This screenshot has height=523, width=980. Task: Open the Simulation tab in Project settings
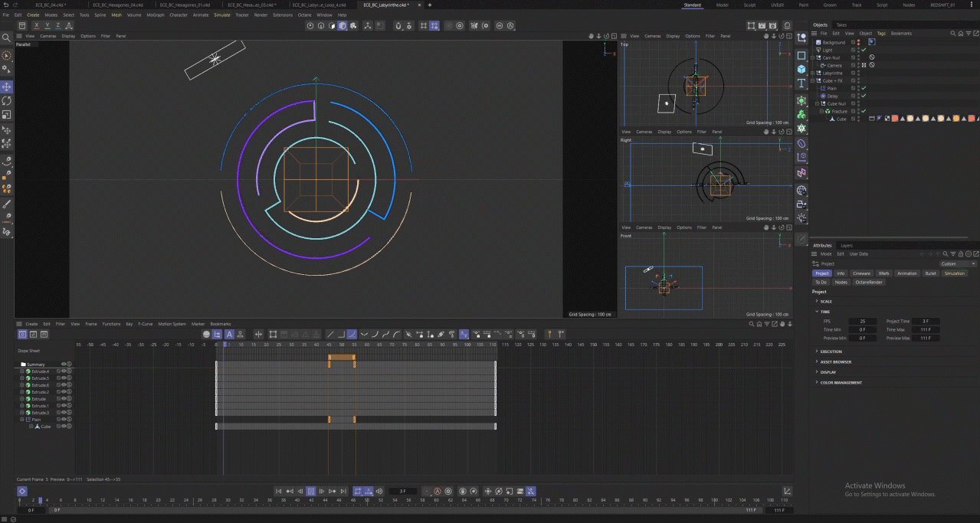(x=954, y=273)
